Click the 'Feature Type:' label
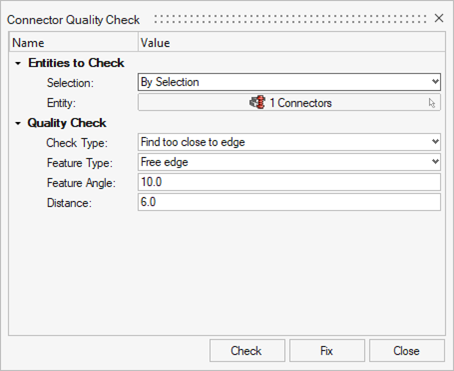 [80, 163]
